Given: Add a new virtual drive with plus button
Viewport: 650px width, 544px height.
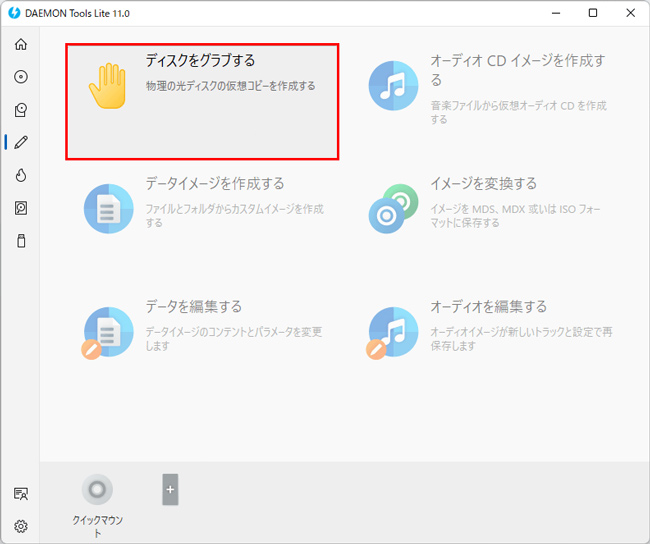Looking at the screenshot, I should [170, 489].
